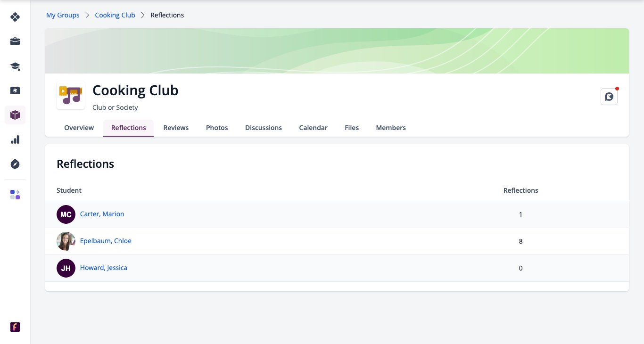Click the Reflections column header
Viewport: 644px width, 344px height.
tap(521, 190)
